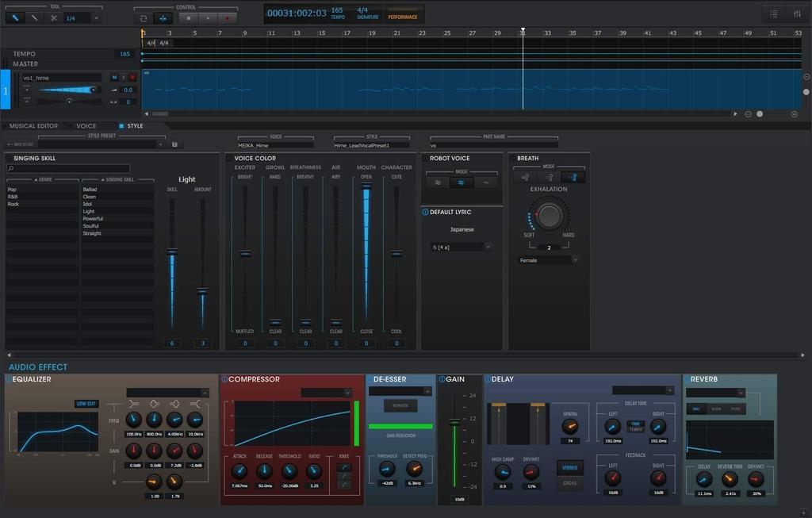812x518 pixels.
Task: Switch to the Voice tab
Action: 86,126
